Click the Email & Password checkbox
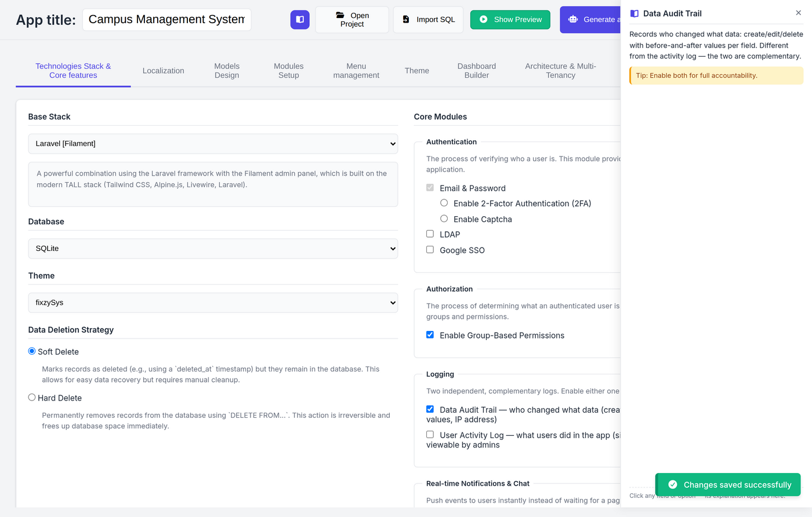Screen dimensions: 812x517 [x=430, y=187]
